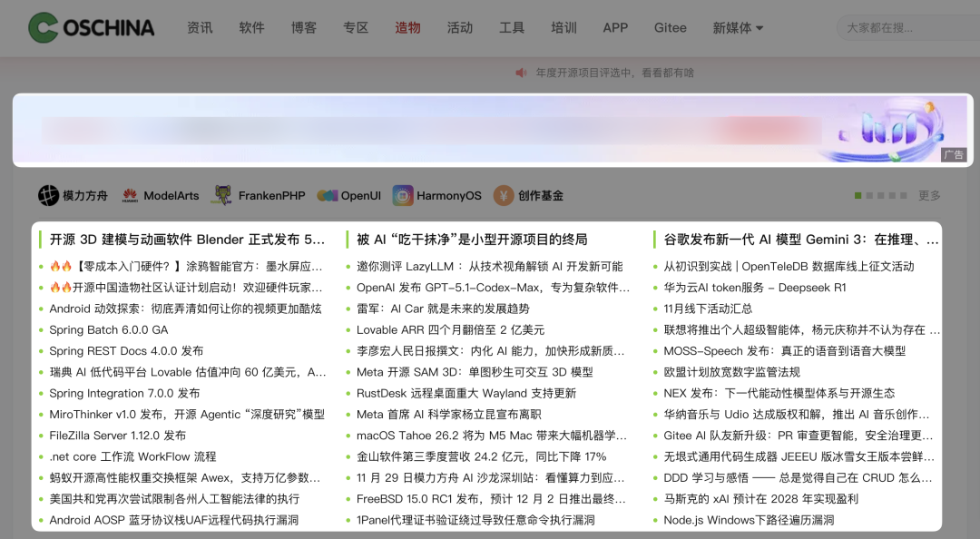Select the 工具 tab
This screenshot has width=980, height=539.
click(512, 27)
